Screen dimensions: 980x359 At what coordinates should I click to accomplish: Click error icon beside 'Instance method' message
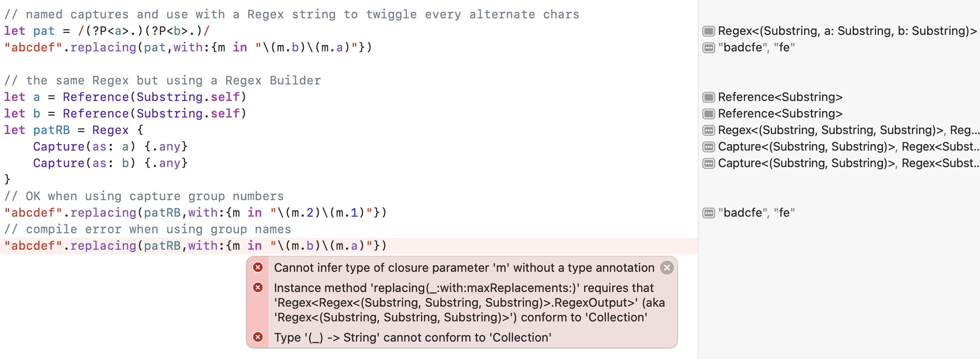[x=258, y=288]
